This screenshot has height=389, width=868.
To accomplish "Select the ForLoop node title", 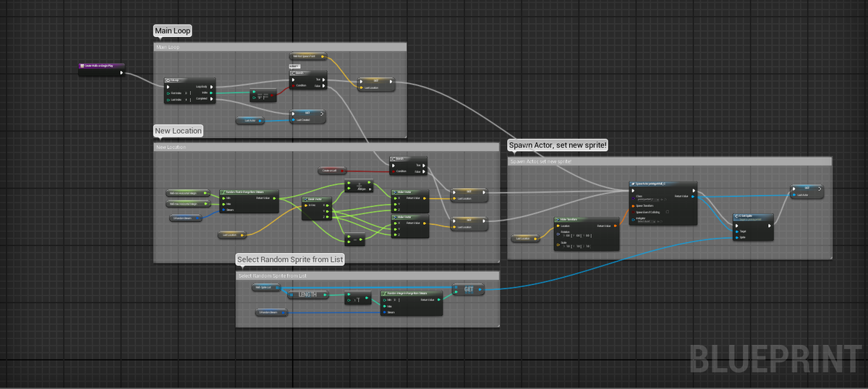I will 173,80.
